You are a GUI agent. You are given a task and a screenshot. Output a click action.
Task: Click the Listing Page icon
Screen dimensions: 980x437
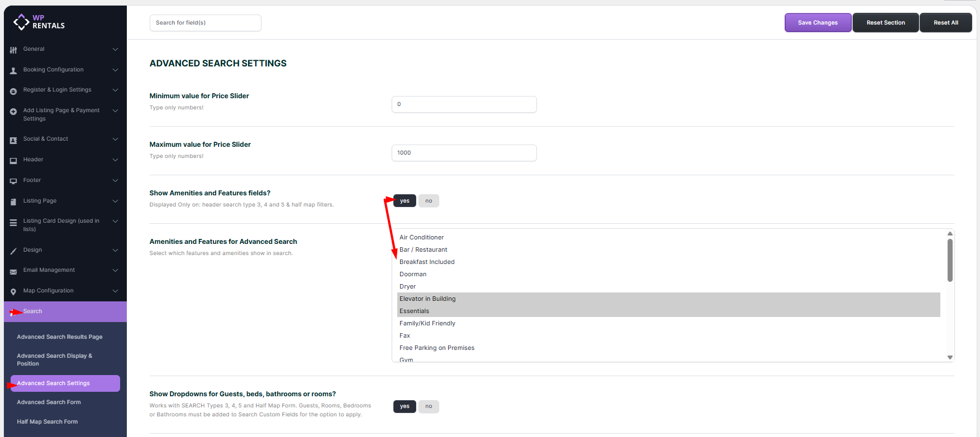(x=13, y=201)
